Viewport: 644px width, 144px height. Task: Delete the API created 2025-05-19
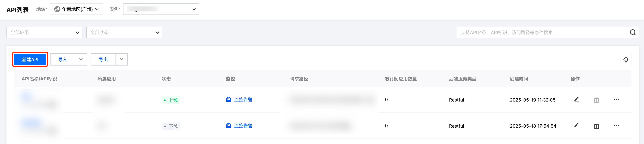coord(596,100)
